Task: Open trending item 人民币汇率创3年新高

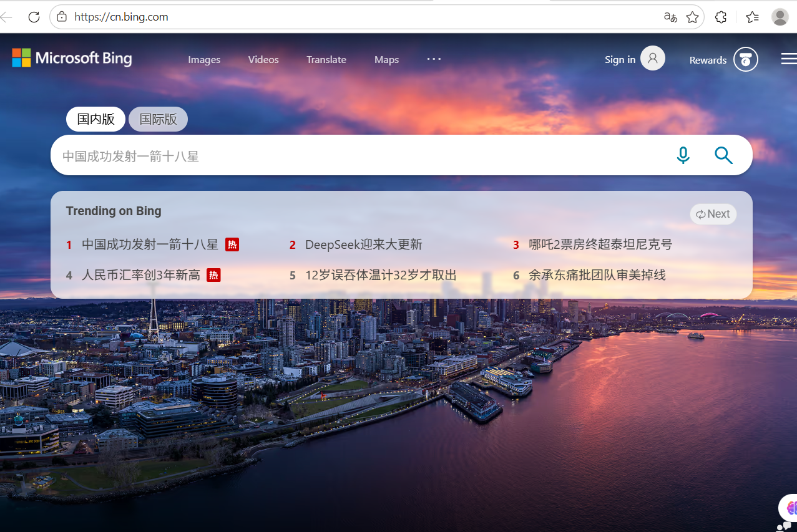Action: 141,275
